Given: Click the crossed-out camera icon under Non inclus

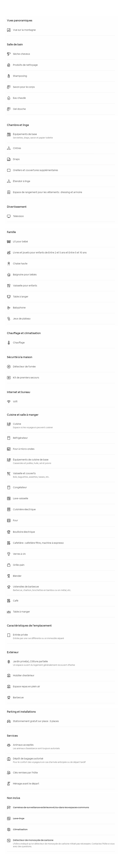Looking at the screenshot, I should pyautogui.click(x=9, y=807).
